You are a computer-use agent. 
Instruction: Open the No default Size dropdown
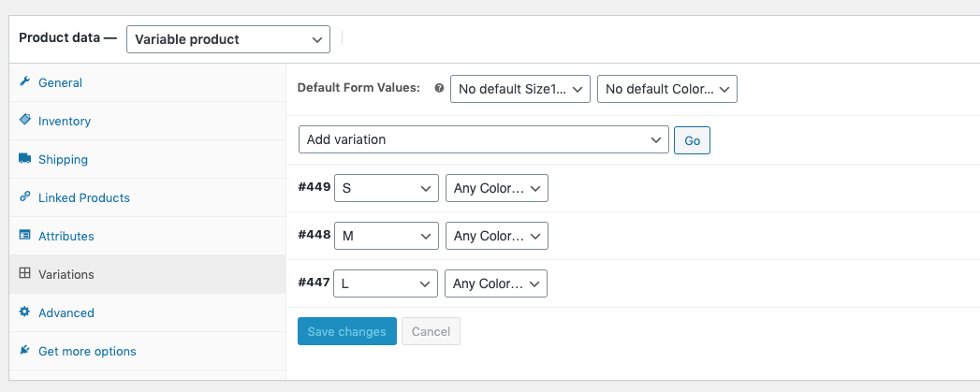click(x=520, y=89)
